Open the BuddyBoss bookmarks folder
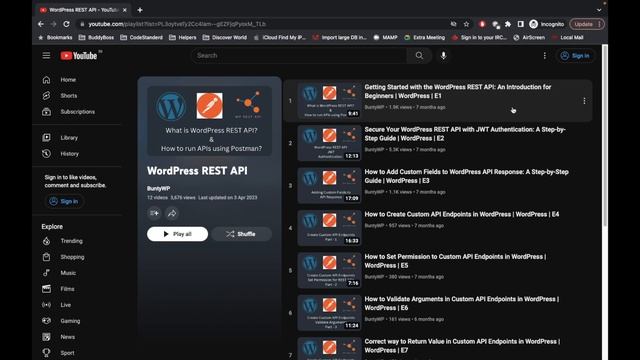This screenshot has height=360, width=640. pos(96,37)
